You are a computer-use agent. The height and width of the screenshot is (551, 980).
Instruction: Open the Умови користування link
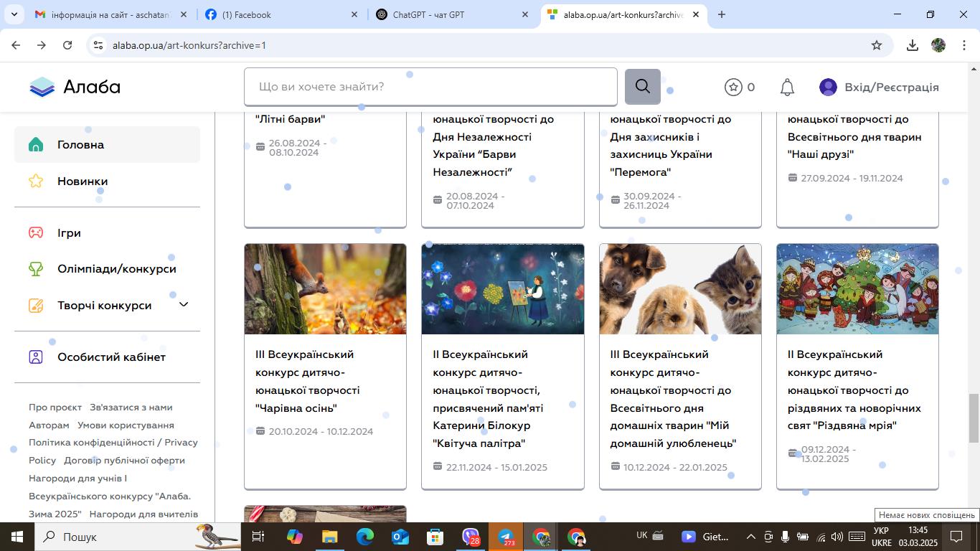tap(126, 425)
